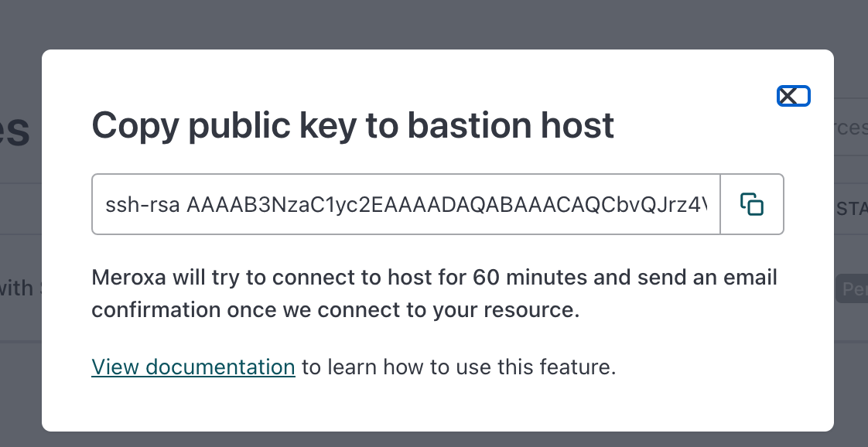Click the word "bastion" in the modal title

[x=470, y=125]
